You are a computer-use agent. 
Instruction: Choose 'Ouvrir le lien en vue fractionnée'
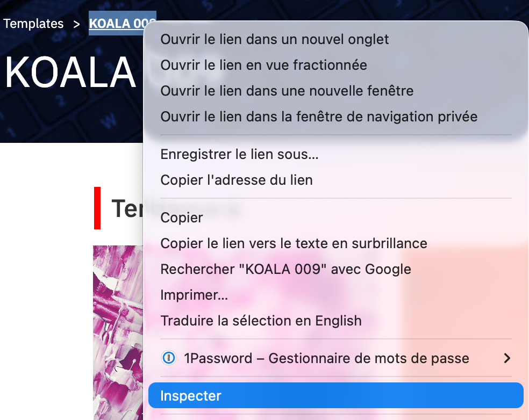(x=263, y=65)
